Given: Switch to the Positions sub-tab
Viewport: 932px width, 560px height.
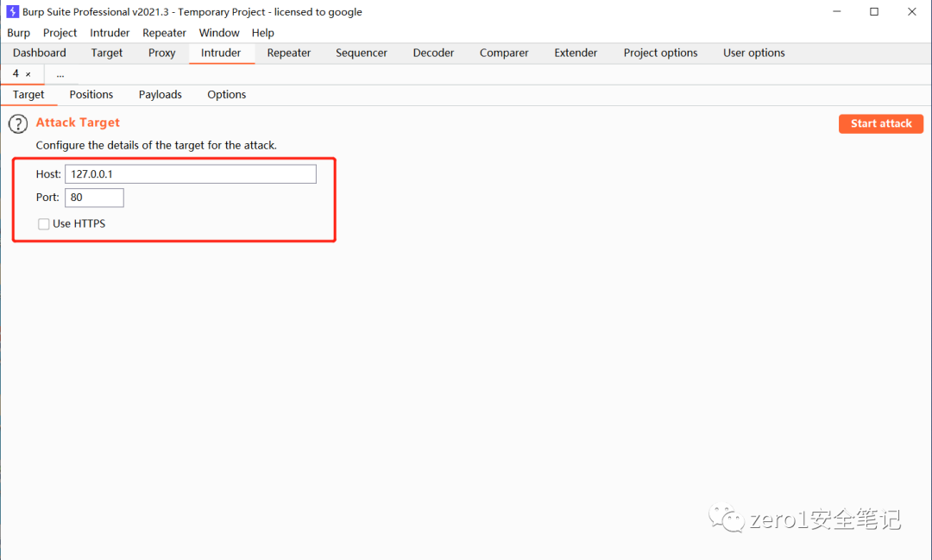Looking at the screenshot, I should pyautogui.click(x=91, y=95).
